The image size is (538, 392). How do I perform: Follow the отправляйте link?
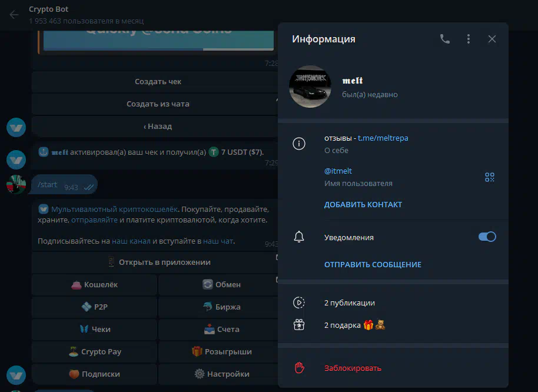[94, 220]
